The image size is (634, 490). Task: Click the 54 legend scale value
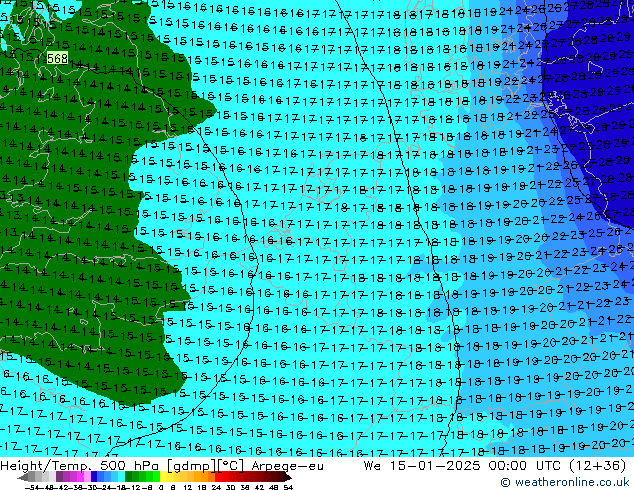coord(288,488)
